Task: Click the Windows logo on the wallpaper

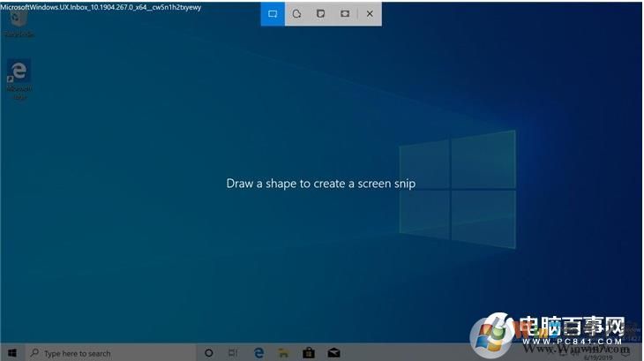Action: 455,191
